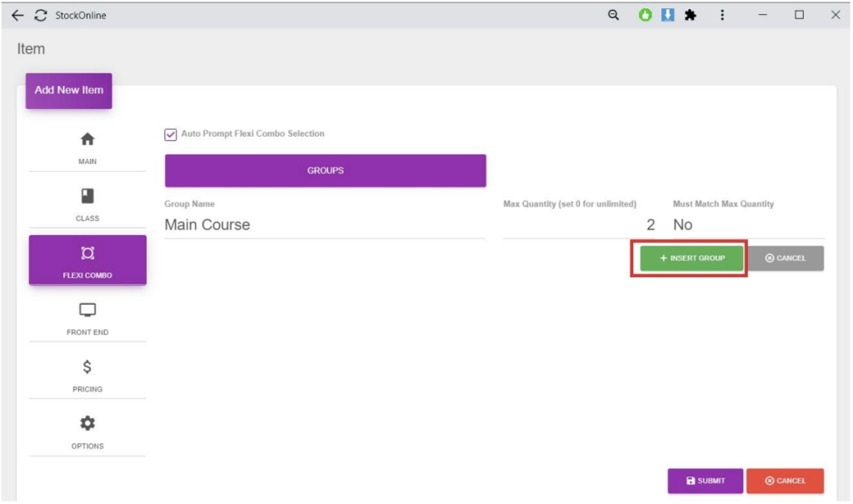This screenshot has height=504, width=853.
Task: Click the browser back arrow
Action: (17, 15)
